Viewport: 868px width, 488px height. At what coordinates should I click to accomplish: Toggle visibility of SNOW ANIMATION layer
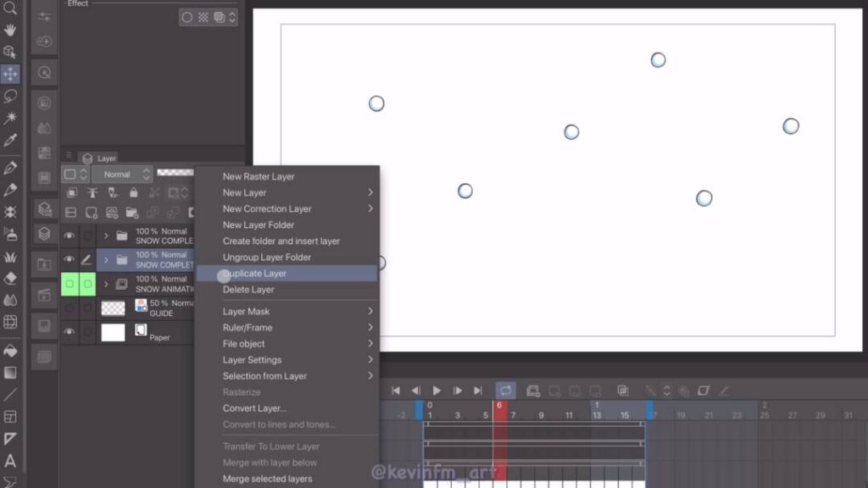click(70, 284)
